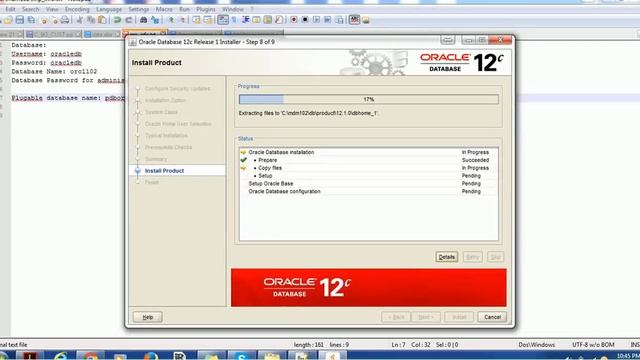Image resolution: width=640 pixels, height=360 pixels.
Task: Open the Encoding menu in Notepad++
Action: [77, 9]
